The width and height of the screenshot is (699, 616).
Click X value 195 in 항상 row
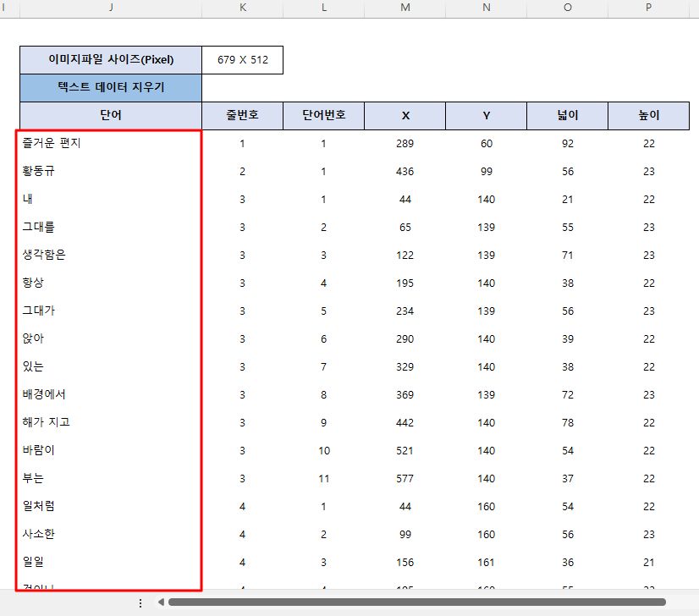(x=405, y=283)
